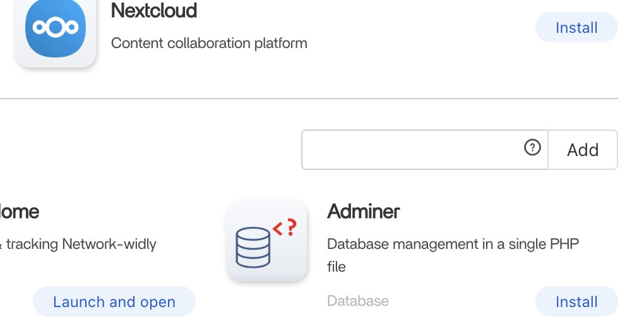Open the Nextcloud title text
The width and height of the screenshot is (644, 326).
coord(154,10)
